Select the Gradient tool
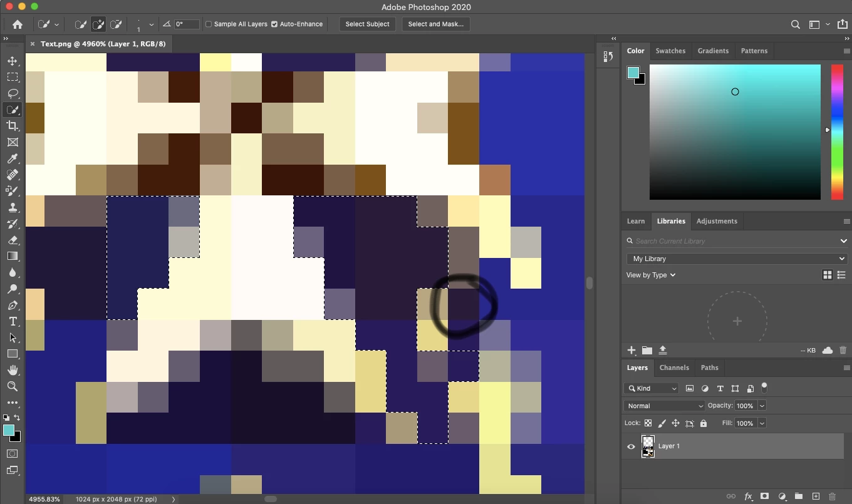The image size is (852, 504). (12, 256)
